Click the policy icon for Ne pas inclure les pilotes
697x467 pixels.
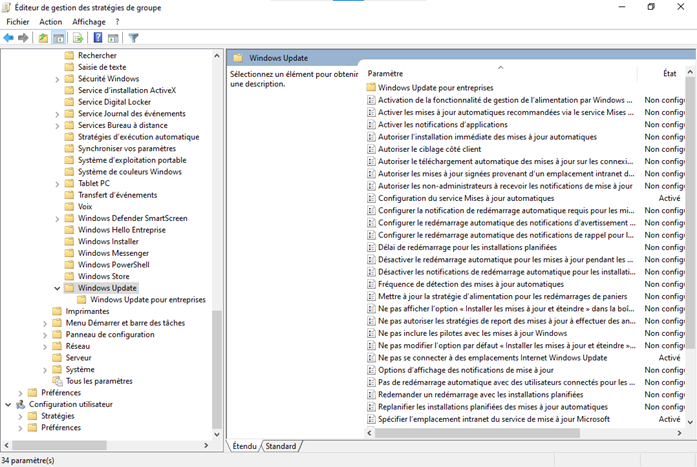[371, 333]
